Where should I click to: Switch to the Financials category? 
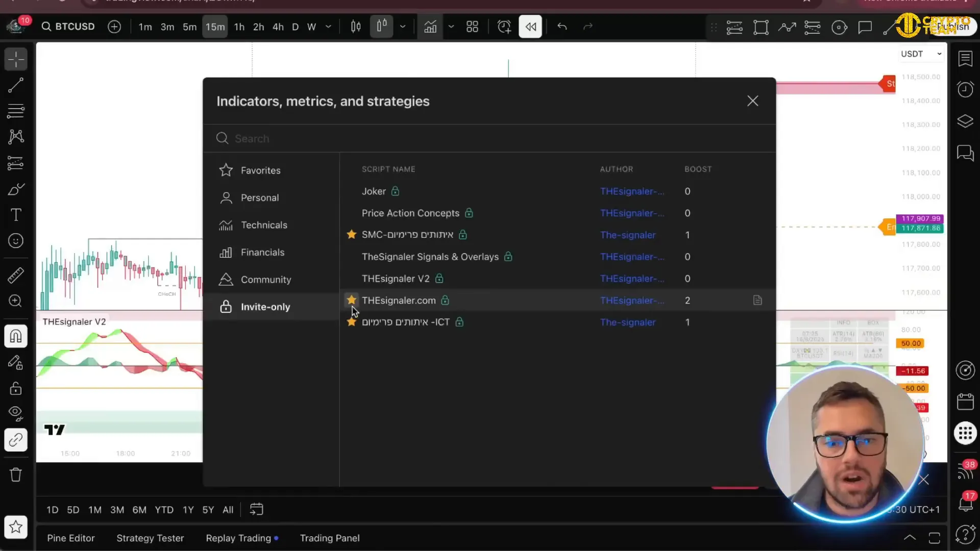(271, 252)
